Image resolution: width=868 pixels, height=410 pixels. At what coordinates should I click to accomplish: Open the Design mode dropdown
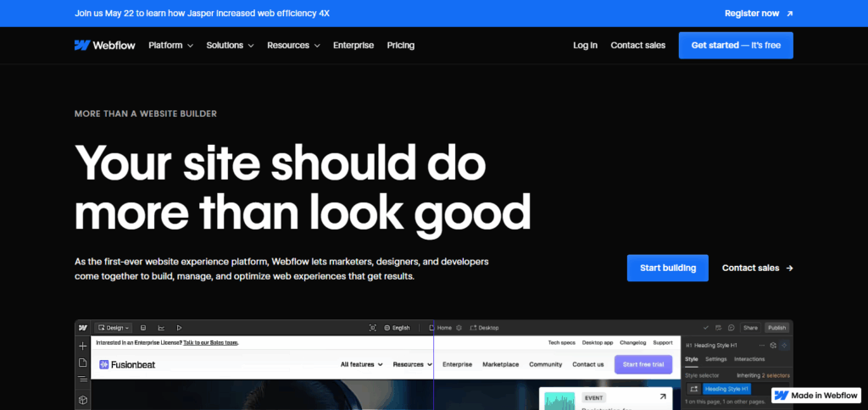(114, 328)
